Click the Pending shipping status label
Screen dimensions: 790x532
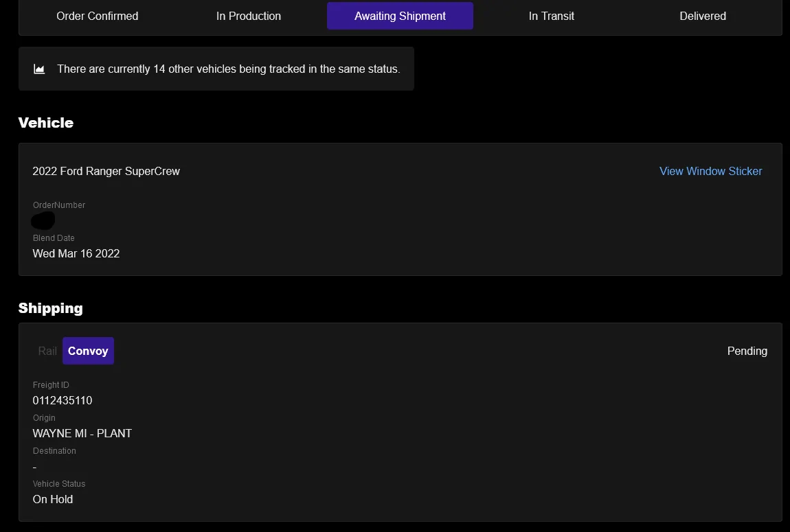747,351
